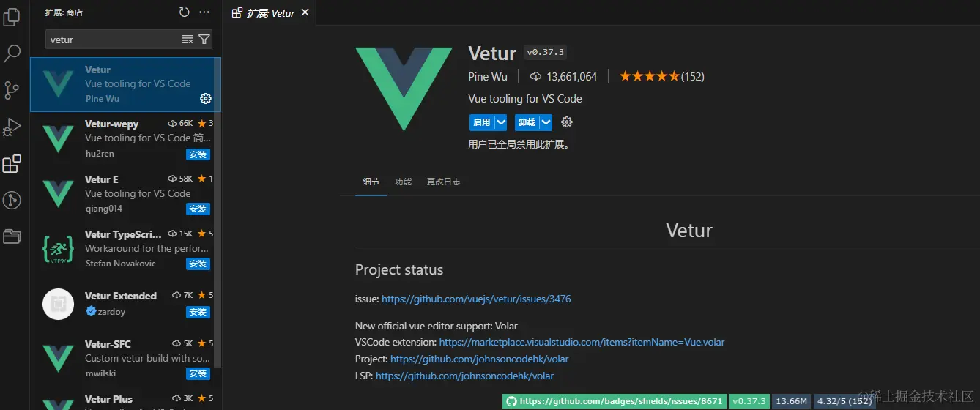
Task: Open the Explorer view in activity bar
Action: click(x=12, y=16)
